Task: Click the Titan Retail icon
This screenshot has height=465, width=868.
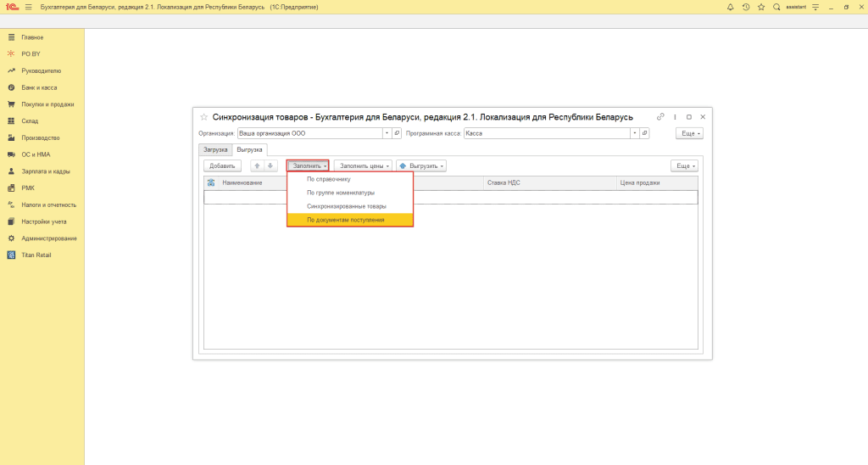Action: [11, 255]
